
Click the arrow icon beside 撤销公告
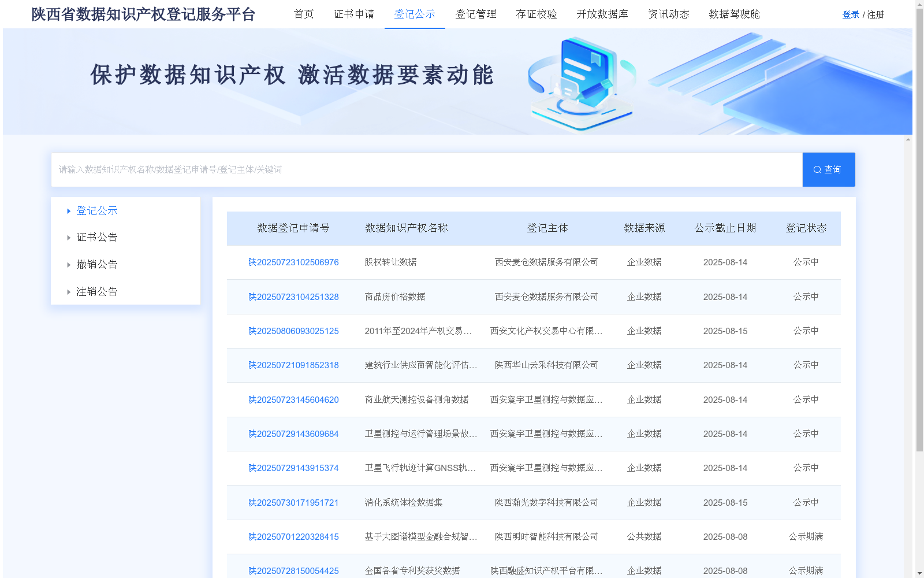click(x=69, y=265)
